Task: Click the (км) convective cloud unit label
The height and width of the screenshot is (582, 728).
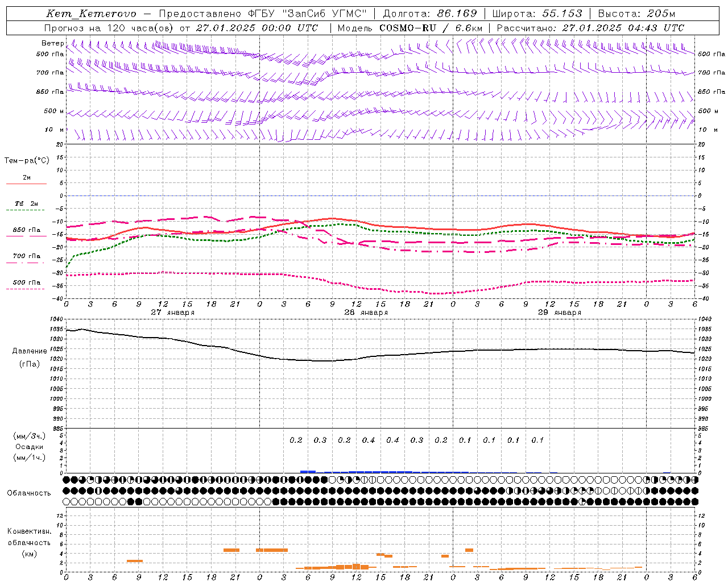Action: (x=29, y=554)
